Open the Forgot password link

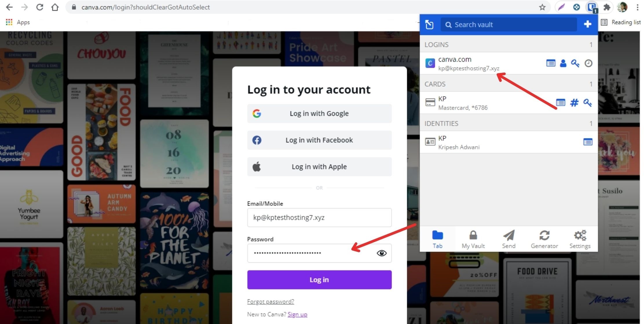(x=270, y=301)
